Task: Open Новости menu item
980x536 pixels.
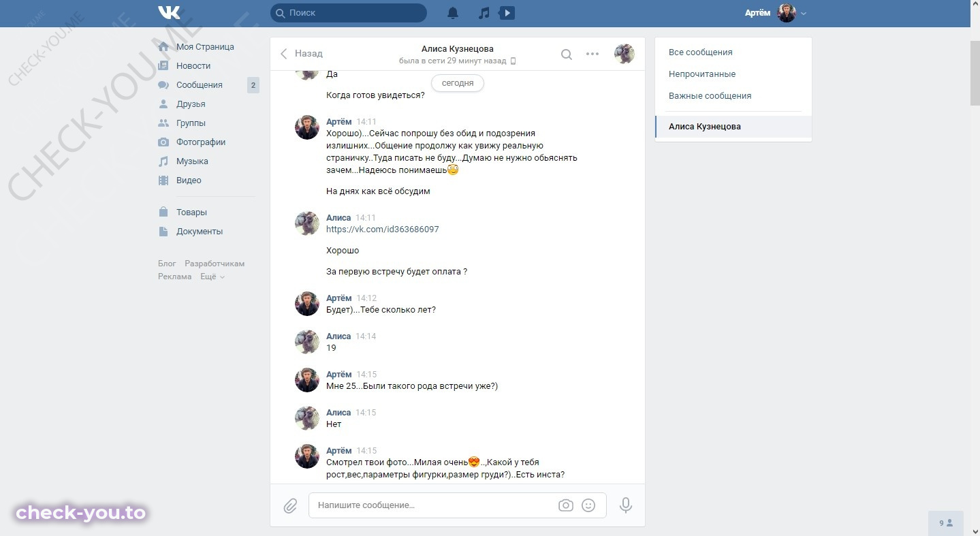Action: pos(194,66)
